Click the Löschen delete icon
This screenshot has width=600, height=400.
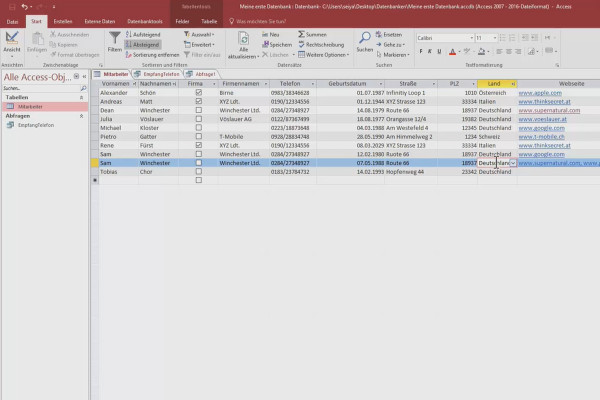[x=265, y=55]
